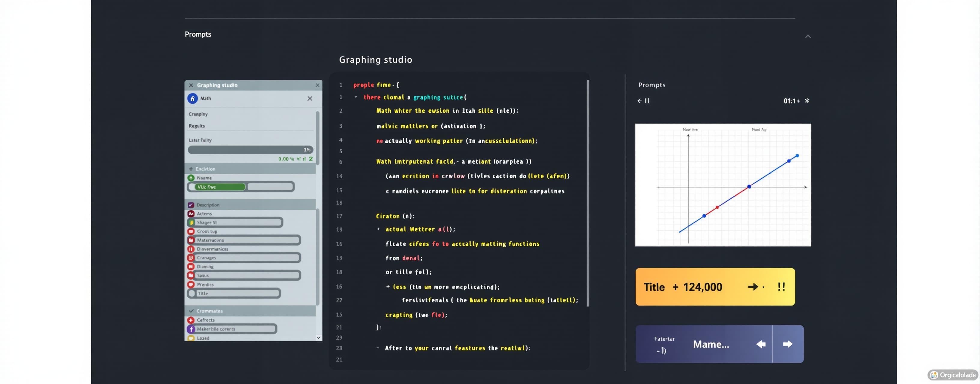Click the fold marker on 'actual Wettrer a(l)'

point(378,229)
